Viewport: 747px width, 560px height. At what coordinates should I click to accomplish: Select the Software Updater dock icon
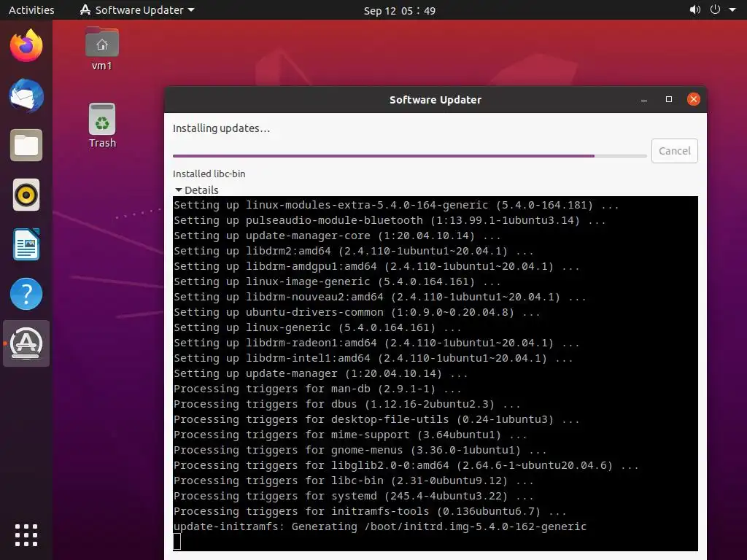tap(26, 343)
